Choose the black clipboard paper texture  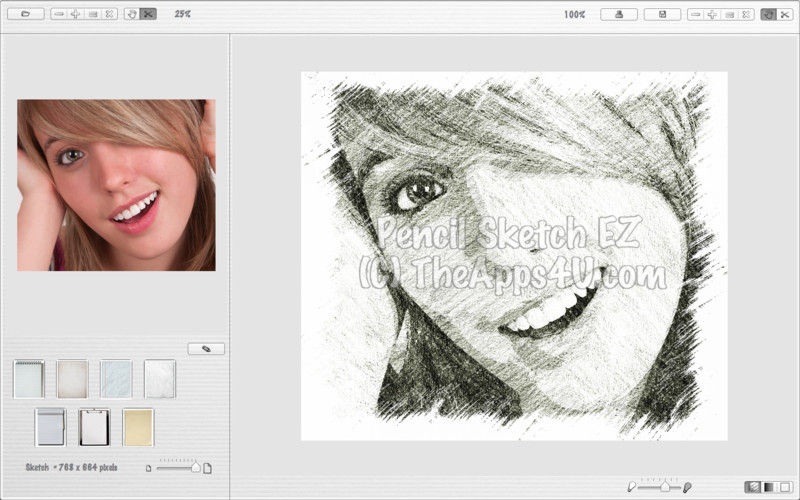coord(94,427)
